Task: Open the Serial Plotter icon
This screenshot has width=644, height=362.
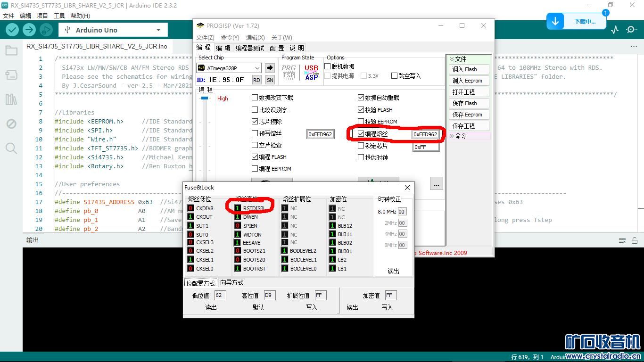Action: (x=615, y=30)
